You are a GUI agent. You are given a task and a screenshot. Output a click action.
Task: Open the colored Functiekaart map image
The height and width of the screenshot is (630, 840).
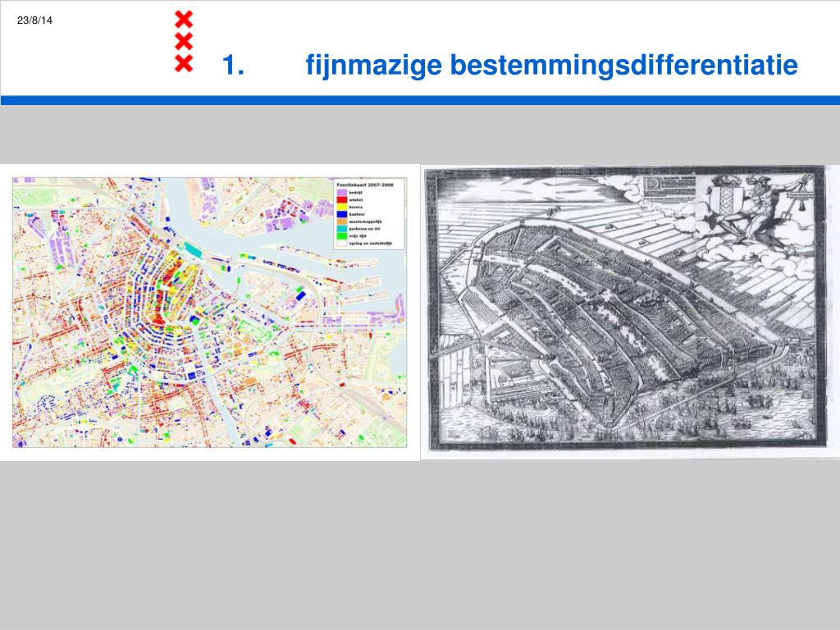(209, 313)
